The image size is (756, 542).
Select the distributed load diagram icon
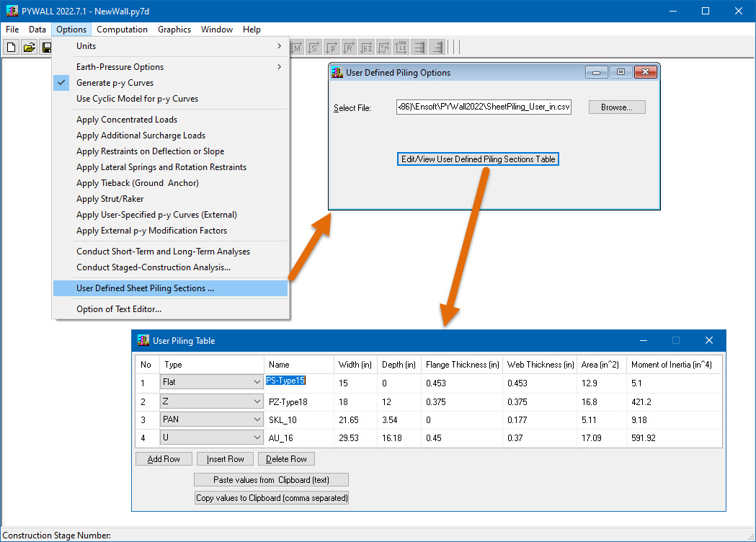tap(419, 47)
